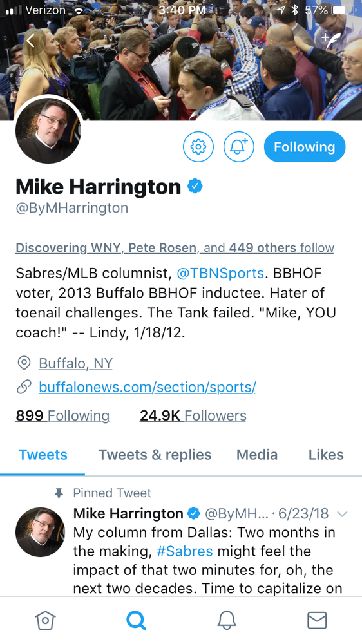This screenshot has width=362, height=644.
Task: Open Messages envelope tab
Action: tap(317, 620)
